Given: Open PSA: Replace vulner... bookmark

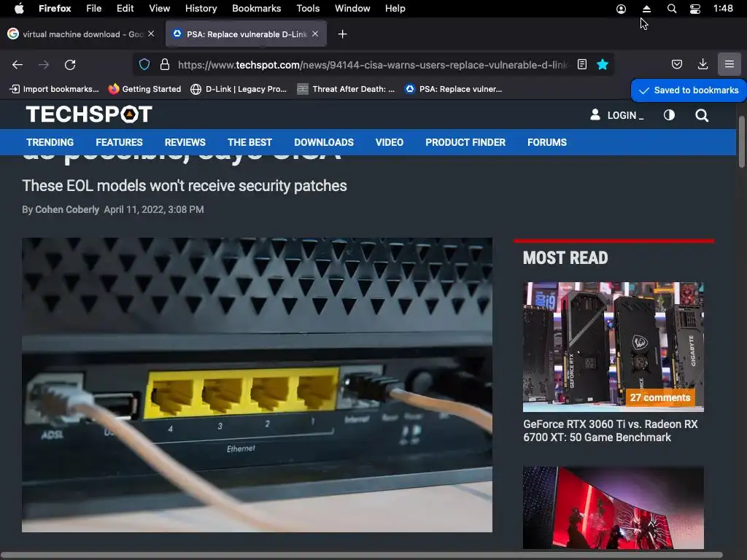Looking at the screenshot, I should coord(453,89).
